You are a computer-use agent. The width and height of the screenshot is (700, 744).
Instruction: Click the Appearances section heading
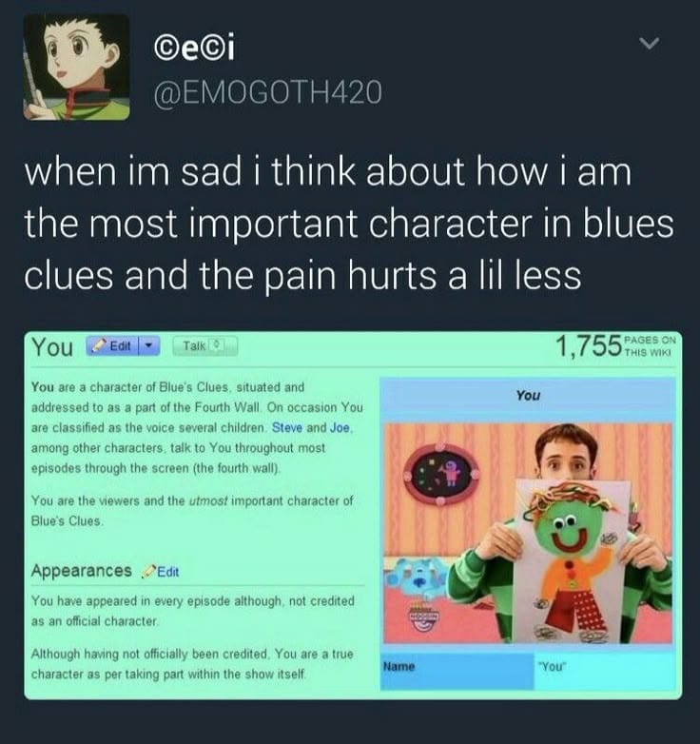[81, 570]
